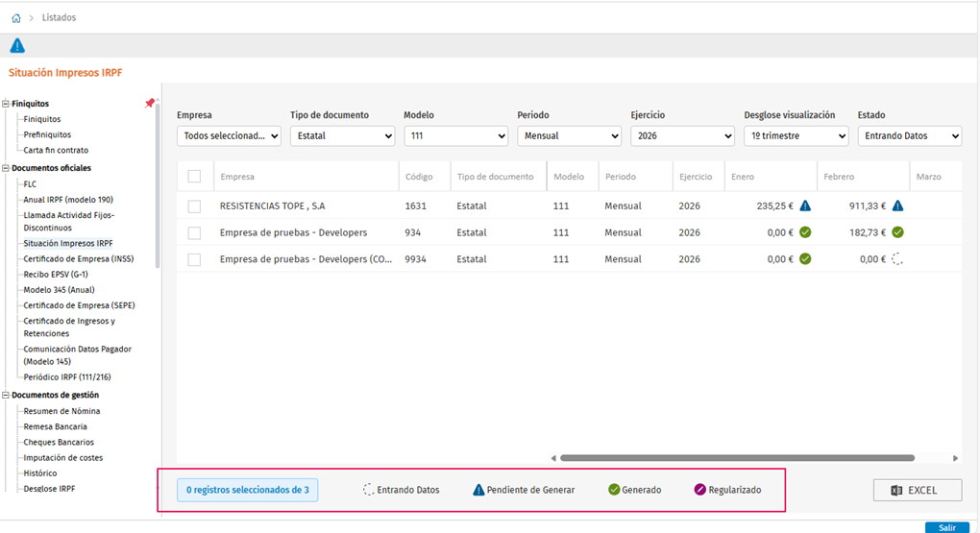The width and height of the screenshot is (980, 533).
Task: Select Situación Impresos IRPF in sidebar
Action: coord(68,243)
